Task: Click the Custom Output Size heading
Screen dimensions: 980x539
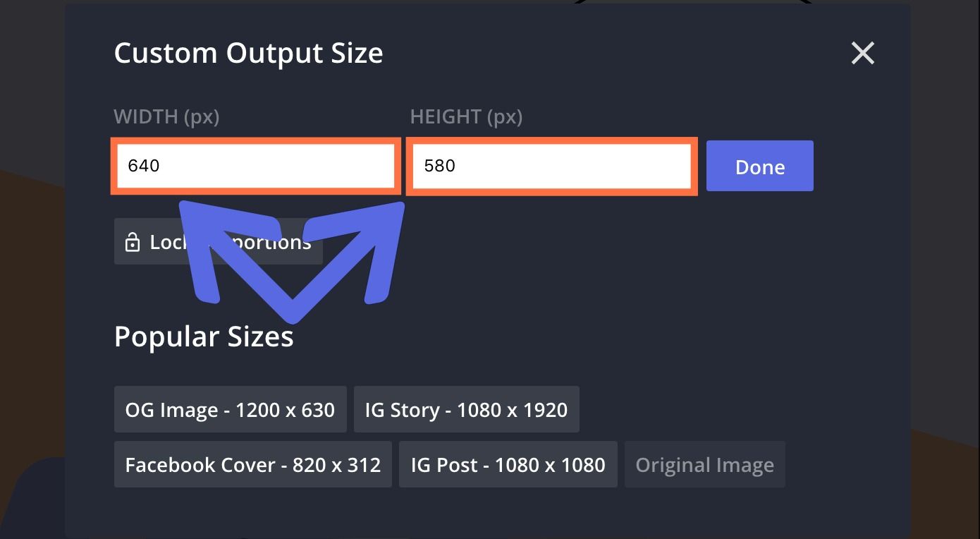Action: [248, 54]
